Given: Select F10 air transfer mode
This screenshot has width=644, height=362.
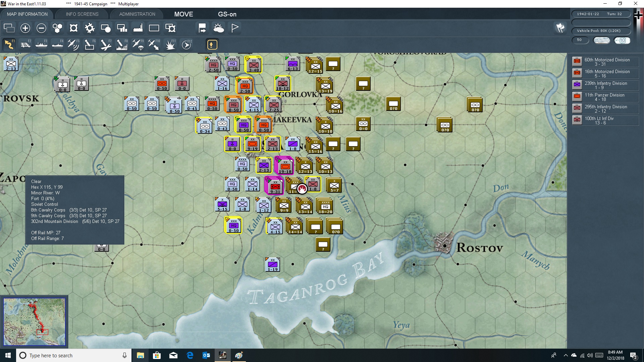Looking at the screenshot, I should coord(154,45).
